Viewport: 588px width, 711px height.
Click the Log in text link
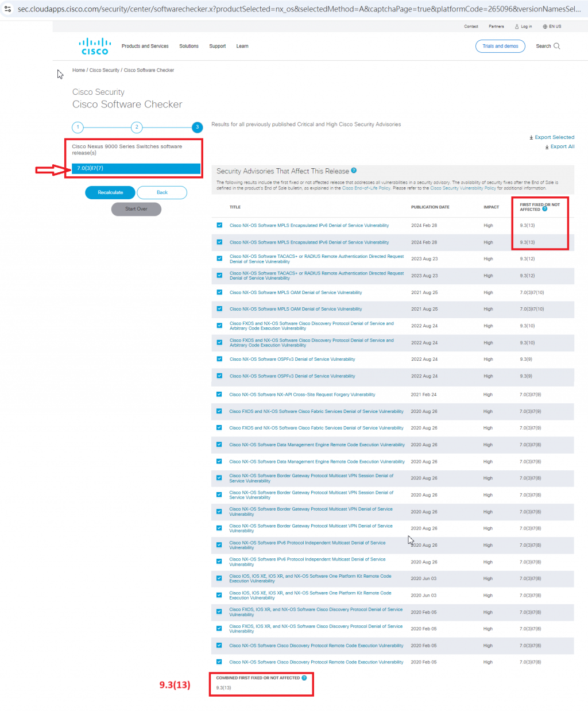pos(527,26)
